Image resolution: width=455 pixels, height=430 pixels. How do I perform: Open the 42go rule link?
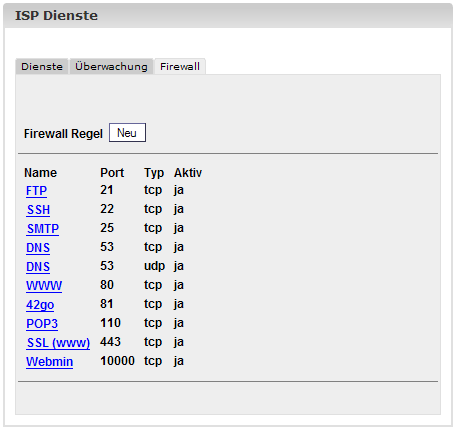tap(40, 305)
